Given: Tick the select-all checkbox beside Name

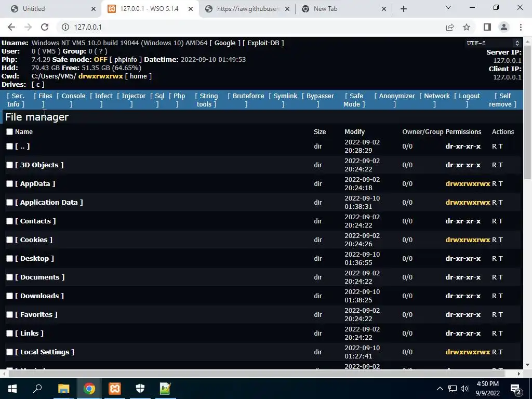Looking at the screenshot, I should tap(9, 131).
